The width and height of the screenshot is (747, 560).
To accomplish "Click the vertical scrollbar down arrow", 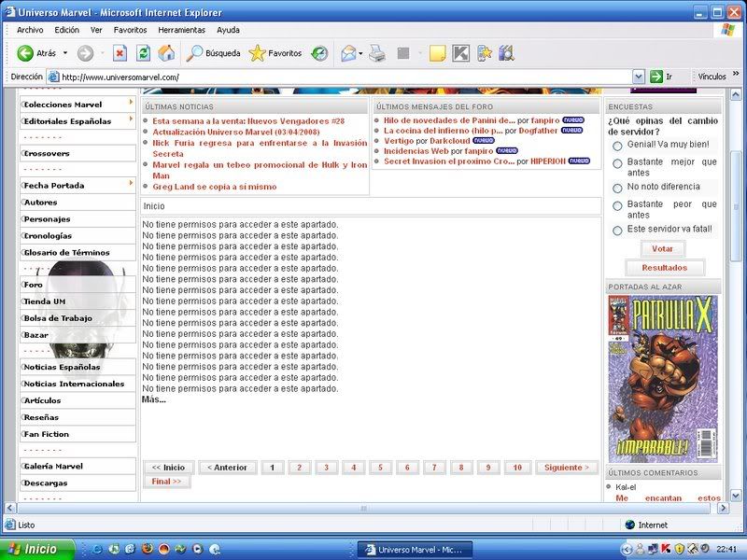I will click(x=736, y=496).
